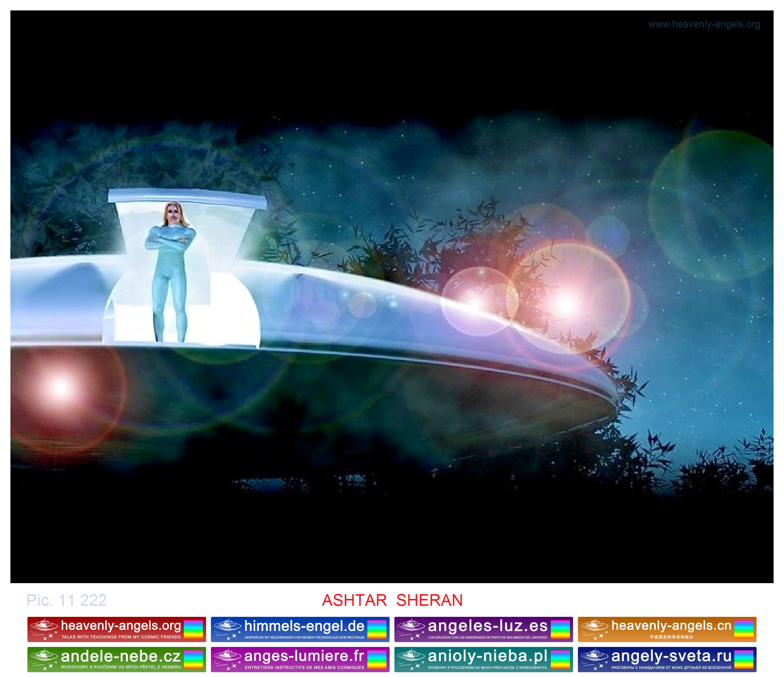Click the UFO logo on heavenly-angels.cn banner
Screen dimensions: 784x677
pos(595,625)
